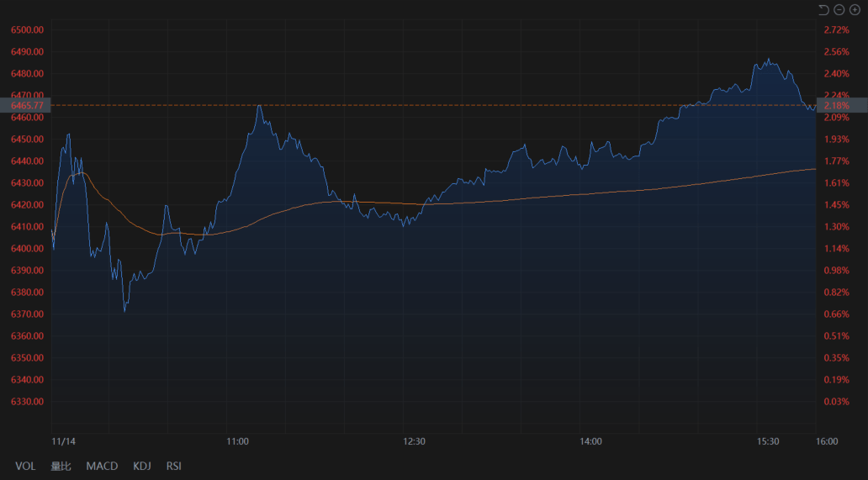Click the 6390.00 price axis label

pyautogui.click(x=27, y=271)
